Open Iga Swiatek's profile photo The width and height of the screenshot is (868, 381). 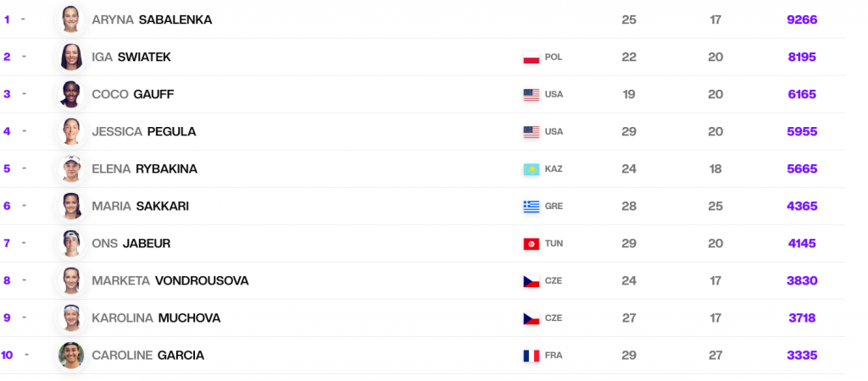(x=71, y=57)
